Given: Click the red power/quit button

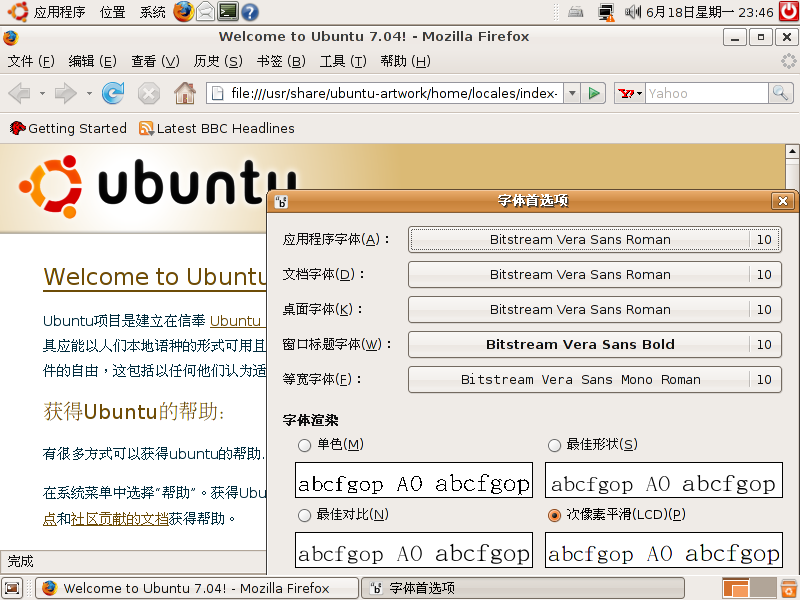Looking at the screenshot, I should (x=789, y=11).
